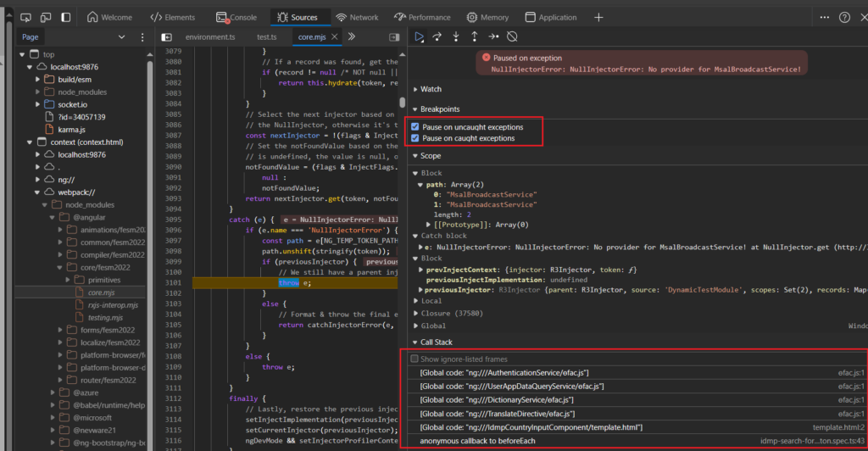Collapse the Scope section
The height and width of the screenshot is (451, 868).
coord(415,156)
